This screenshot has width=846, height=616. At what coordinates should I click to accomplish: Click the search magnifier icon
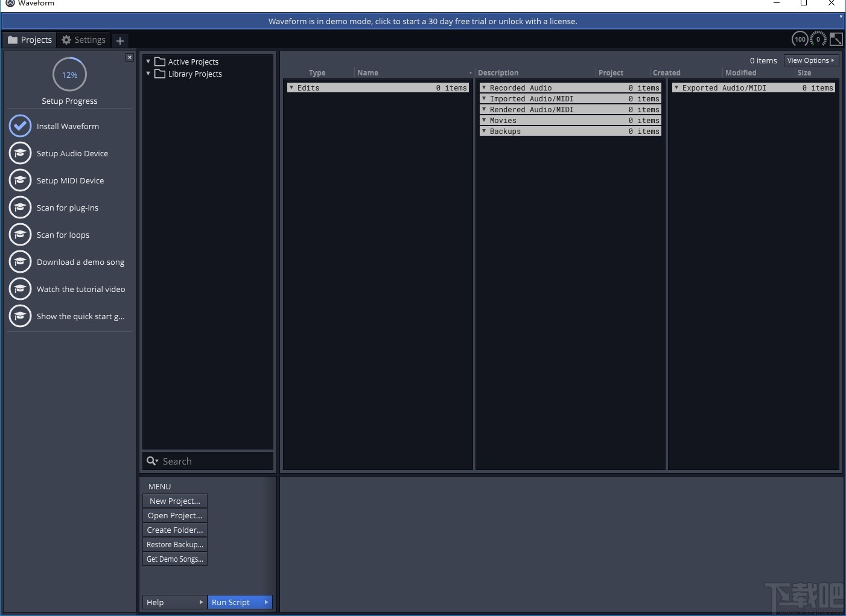153,461
